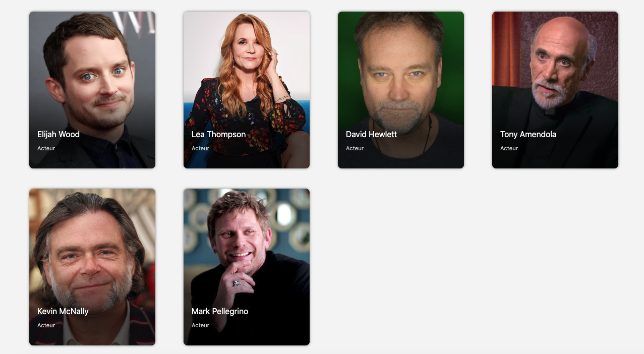644x354 pixels.
Task: Open Kevin McNally's photo card
Action: click(92, 267)
